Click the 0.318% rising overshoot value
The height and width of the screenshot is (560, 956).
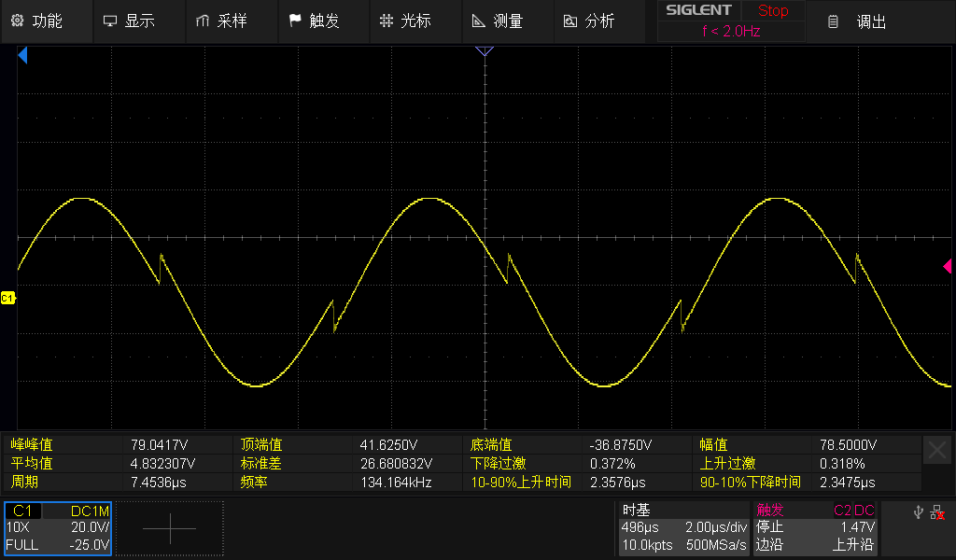point(842,464)
